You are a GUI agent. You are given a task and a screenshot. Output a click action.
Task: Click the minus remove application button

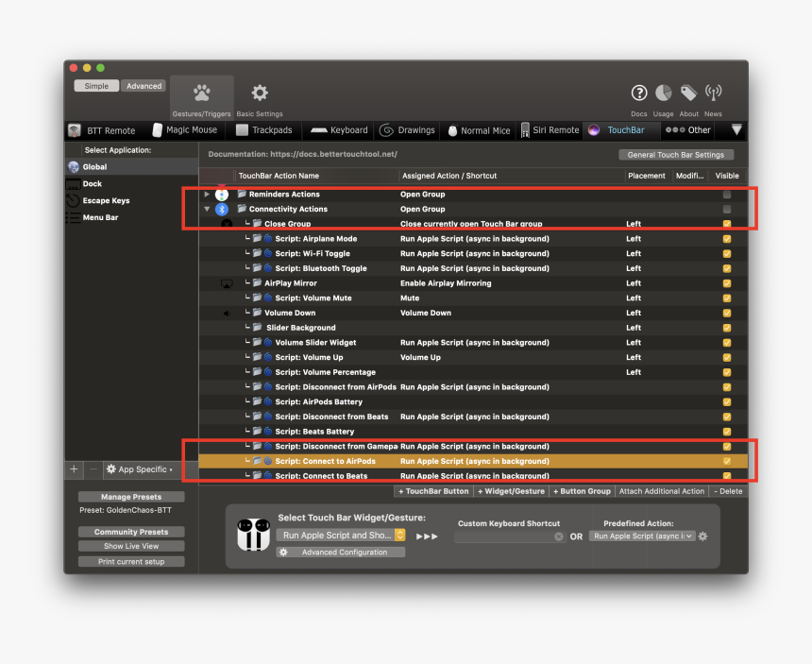pyautogui.click(x=93, y=469)
